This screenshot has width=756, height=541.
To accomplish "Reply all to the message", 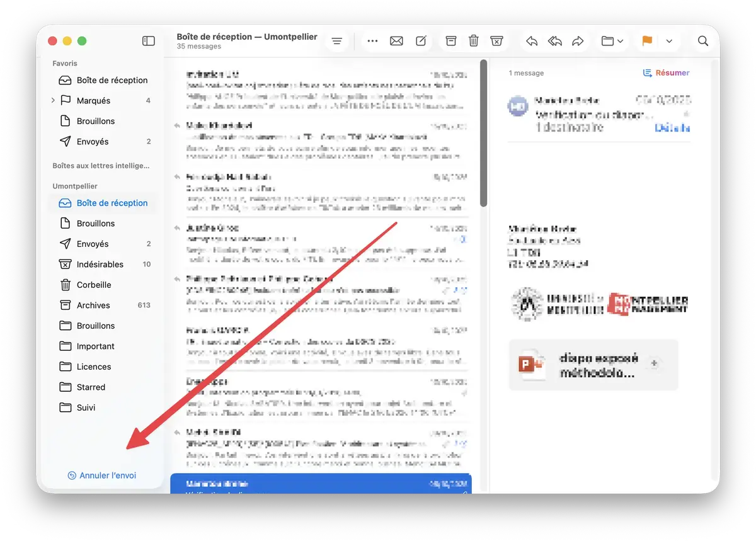I will tap(554, 40).
